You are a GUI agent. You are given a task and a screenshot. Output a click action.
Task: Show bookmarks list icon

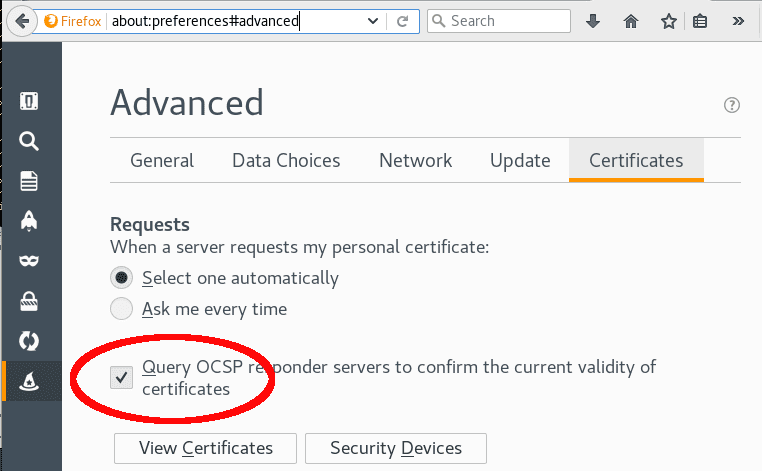(x=700, y=21)
